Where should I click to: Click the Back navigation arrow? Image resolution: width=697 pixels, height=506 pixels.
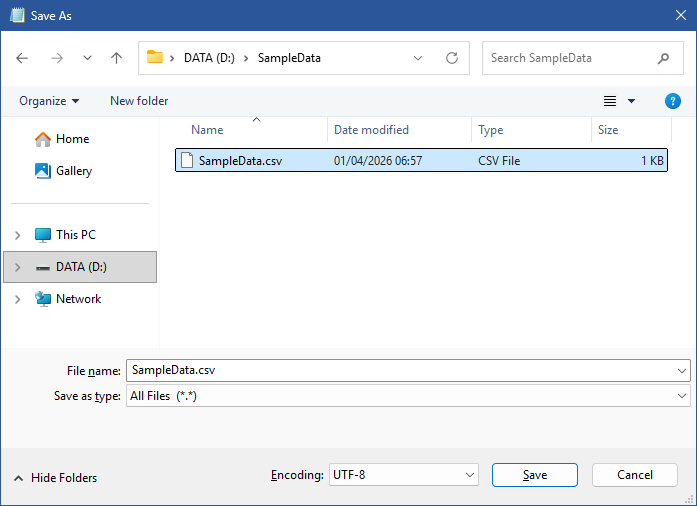pyautogui.click(x=23, y=58)
